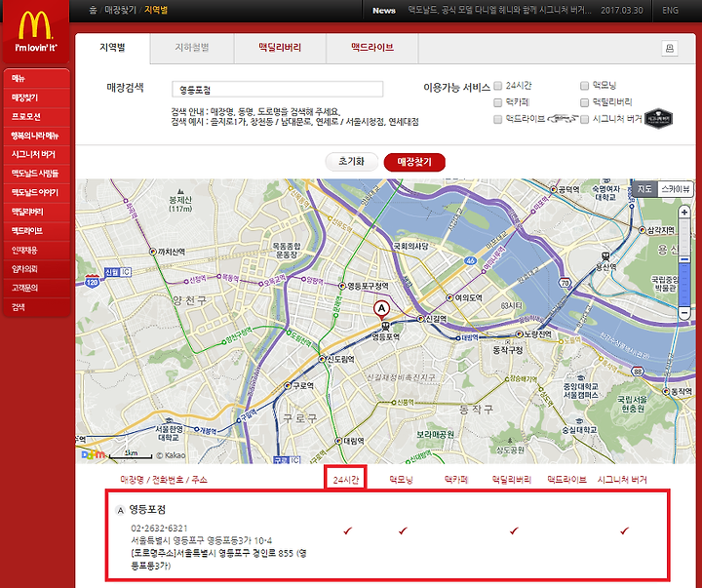Open 메뉴 in the left sidebar
The height and width of the screenshot is (588, 702).
[x=37, y=78]
